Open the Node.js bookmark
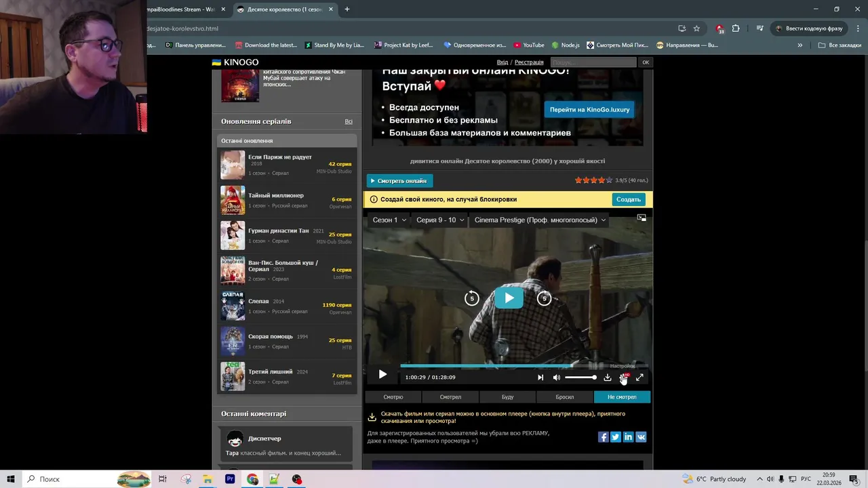This screenshot has width=868, height=488. click(x=566, y=45)
